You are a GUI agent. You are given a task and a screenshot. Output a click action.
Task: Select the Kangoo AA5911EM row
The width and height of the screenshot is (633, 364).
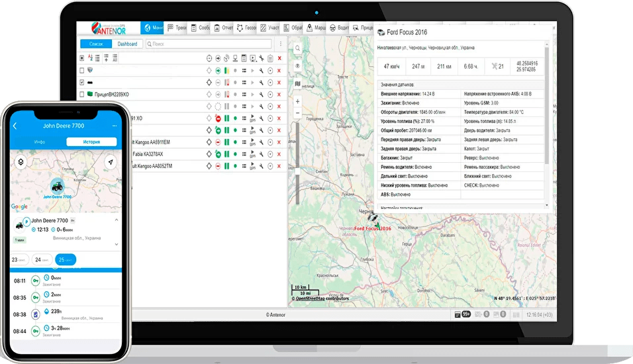[x=209, y=142]
